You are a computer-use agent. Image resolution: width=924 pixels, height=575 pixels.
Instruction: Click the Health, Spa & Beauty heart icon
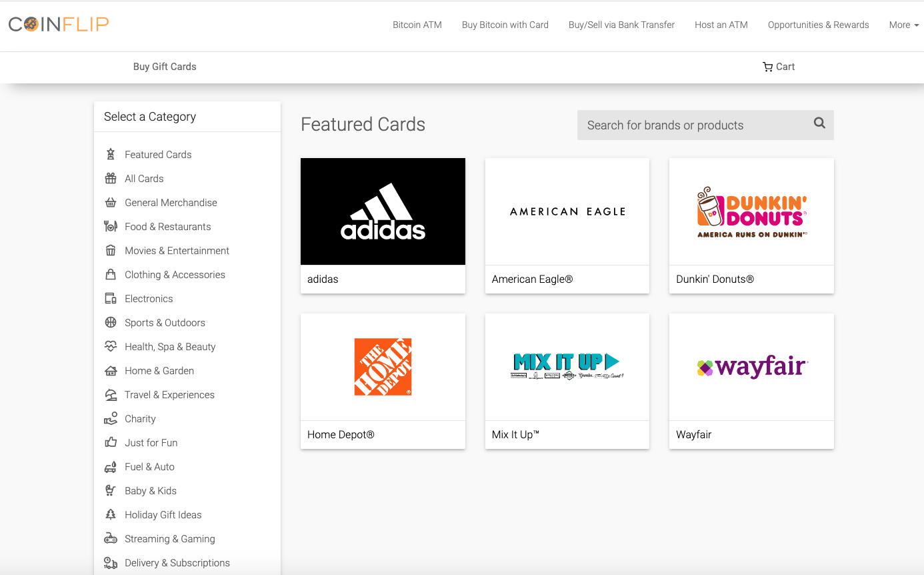111,346
